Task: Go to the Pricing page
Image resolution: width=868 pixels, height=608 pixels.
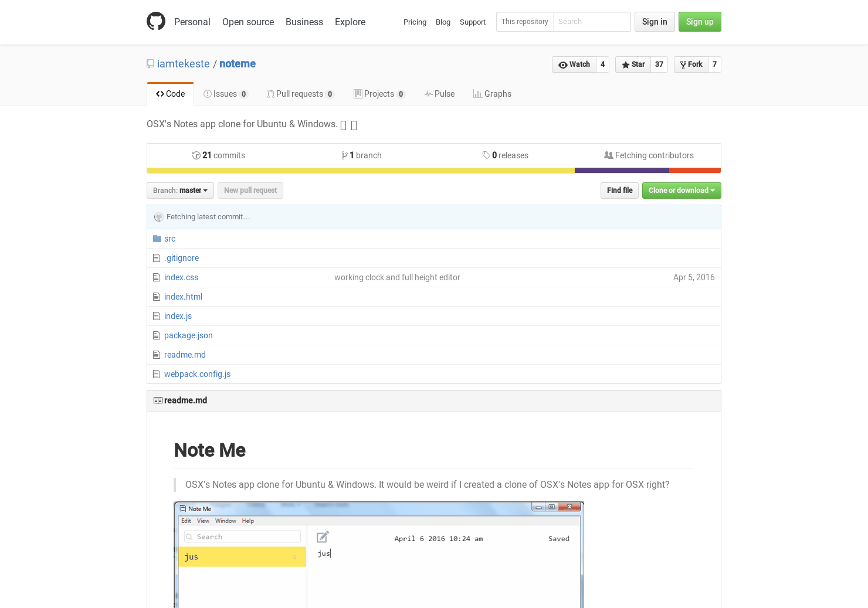Action: tap(415, 22)
